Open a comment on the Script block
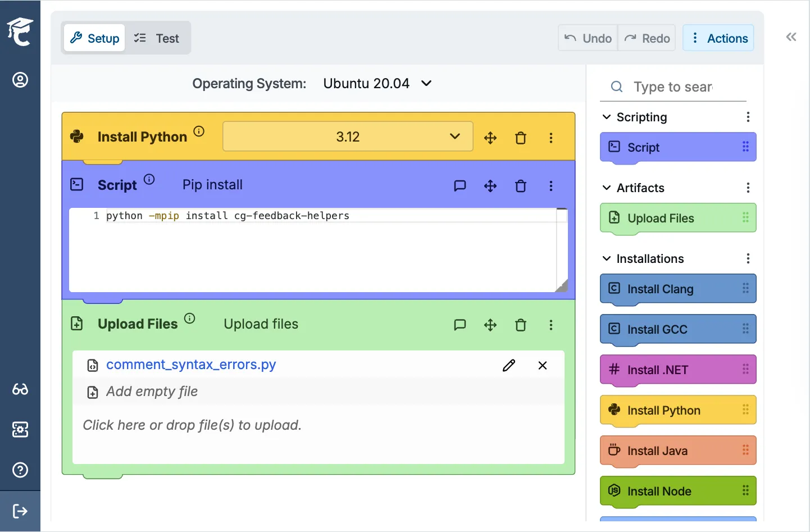The width and height of the screenshot is (810, 532). [x=460, y=185]
